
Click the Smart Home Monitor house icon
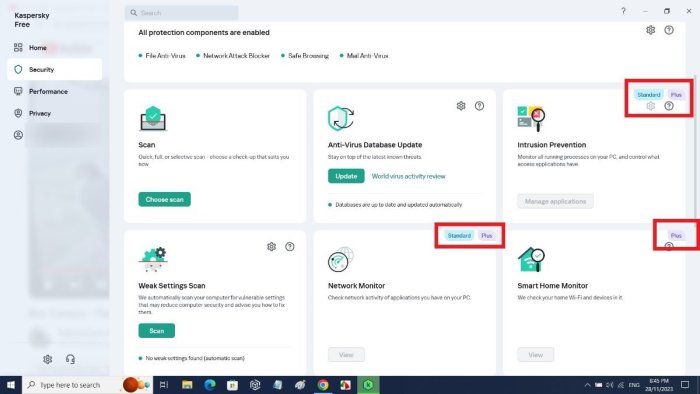tap(531, 259)
